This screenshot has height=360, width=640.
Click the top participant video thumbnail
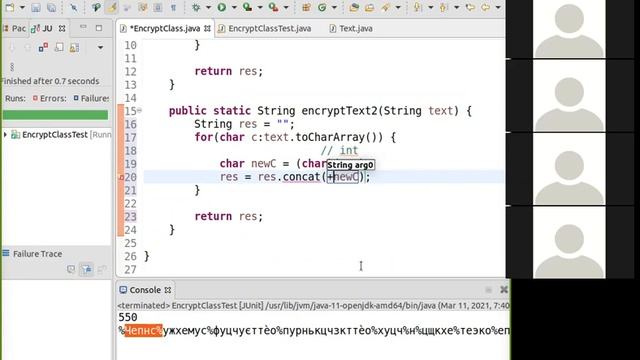[x=569, y=29]
